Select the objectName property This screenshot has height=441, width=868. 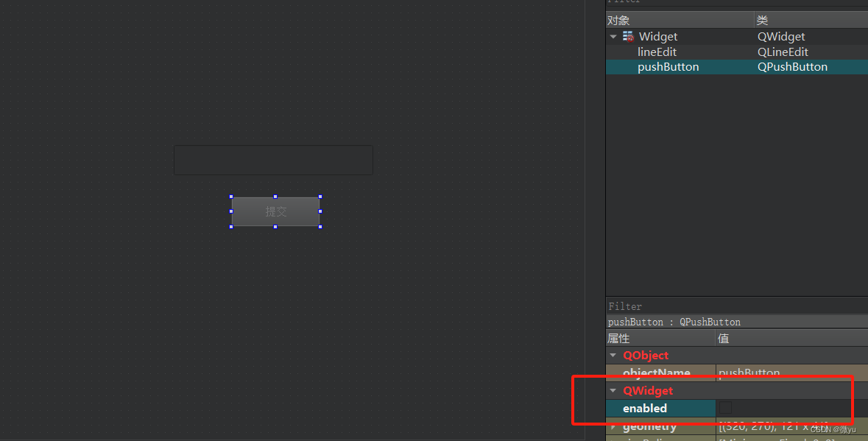pyautogui.click(x=660, y=373)
